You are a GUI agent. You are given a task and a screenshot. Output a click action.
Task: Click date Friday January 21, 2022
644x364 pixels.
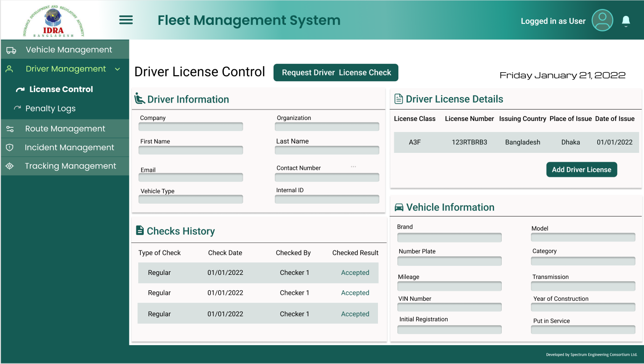pyautogui.click(x=562, y=76)
